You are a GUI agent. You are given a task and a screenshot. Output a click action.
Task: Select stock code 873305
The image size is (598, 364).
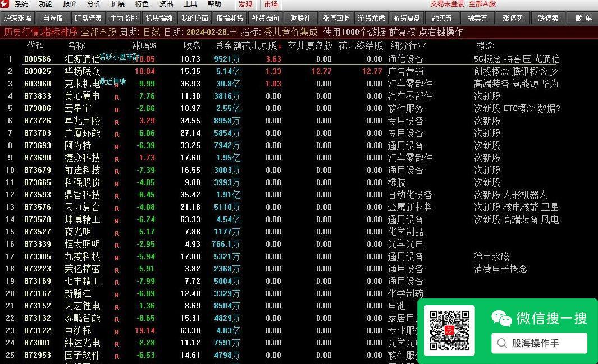pos(38,257)
